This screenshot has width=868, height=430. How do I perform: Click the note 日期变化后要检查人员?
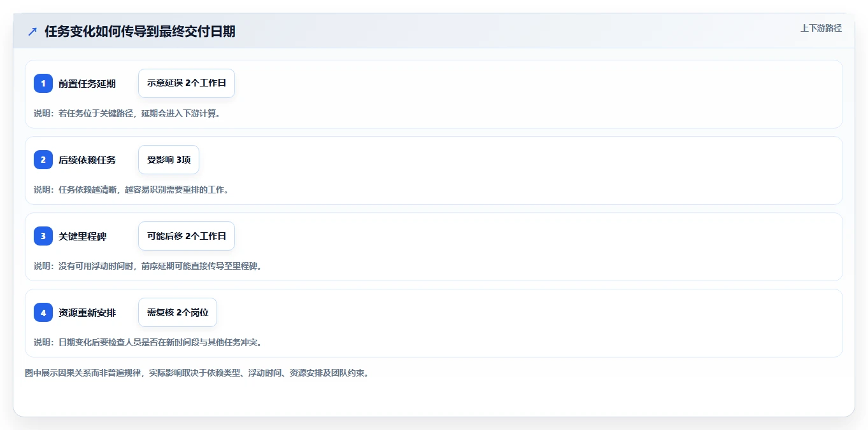click(x=148, y=342)
